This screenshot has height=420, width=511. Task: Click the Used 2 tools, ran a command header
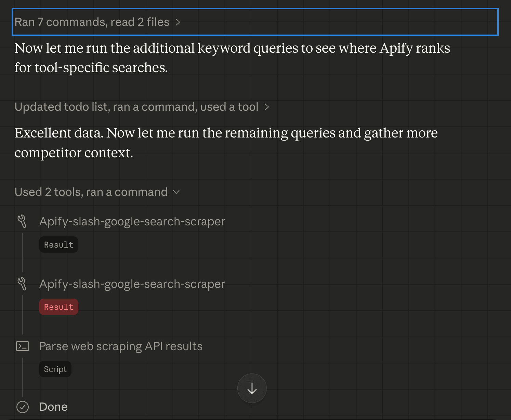pyautogui.click(x=91, y=192)
